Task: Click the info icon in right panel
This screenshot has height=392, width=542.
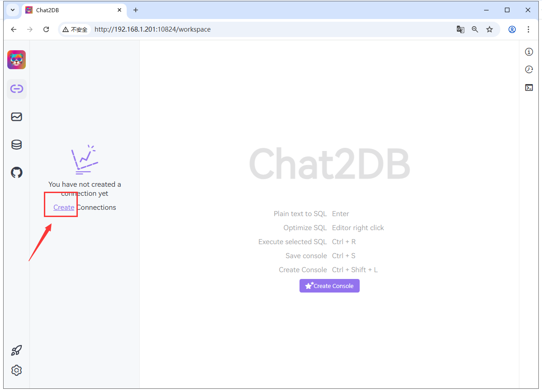Action: 529,52
